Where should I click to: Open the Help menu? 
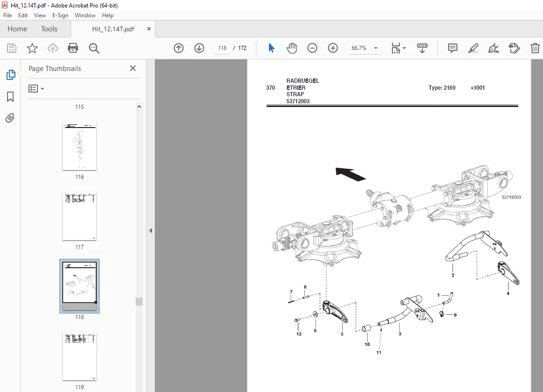click(x=108, y=15)
